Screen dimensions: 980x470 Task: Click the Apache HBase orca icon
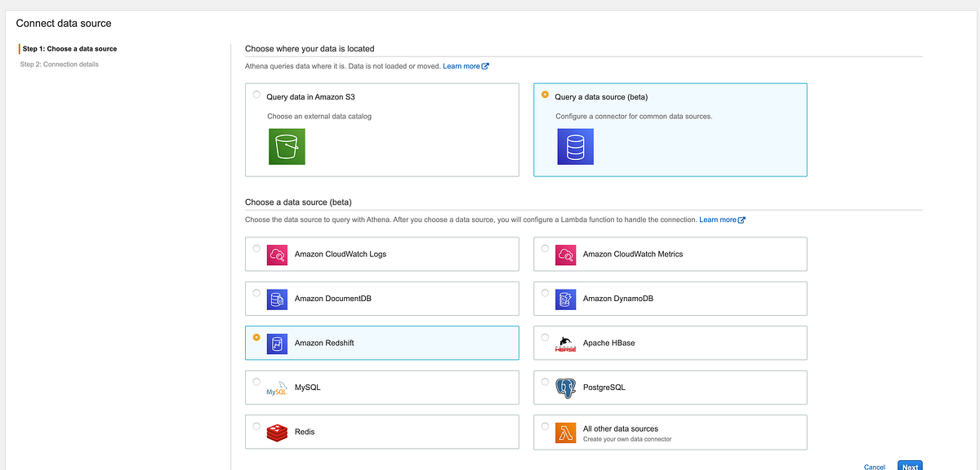pos(566,344)
